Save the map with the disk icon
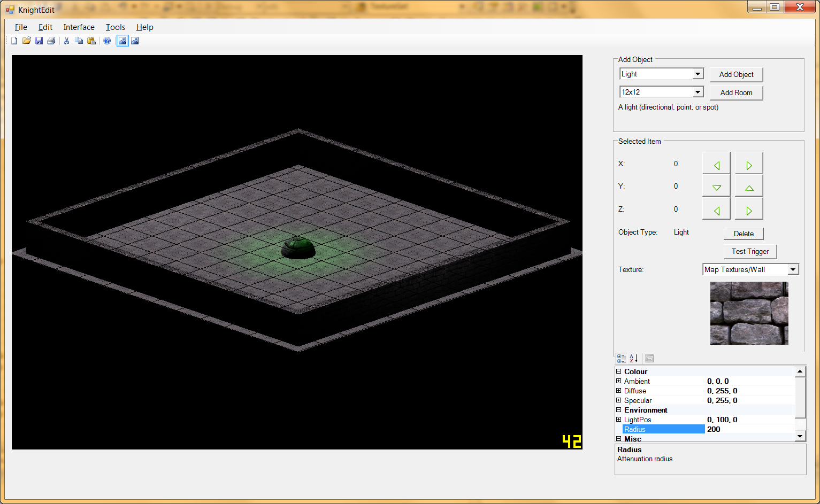This screenshot has height=504, width=820. (39, 41)
